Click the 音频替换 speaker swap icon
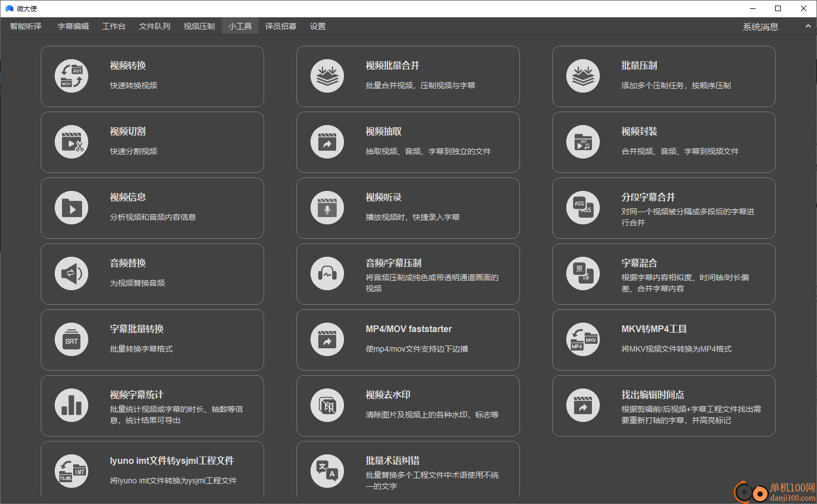 71,273
